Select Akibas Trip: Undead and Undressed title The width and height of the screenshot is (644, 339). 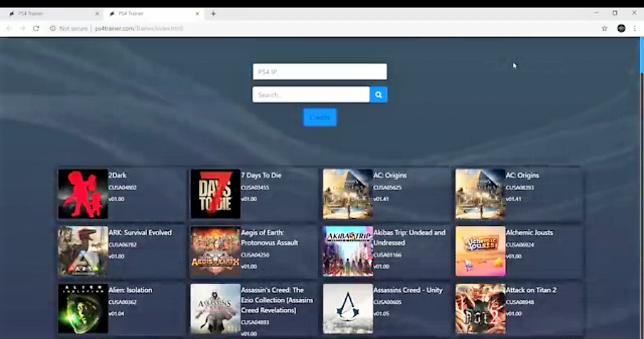coord(409,238)
